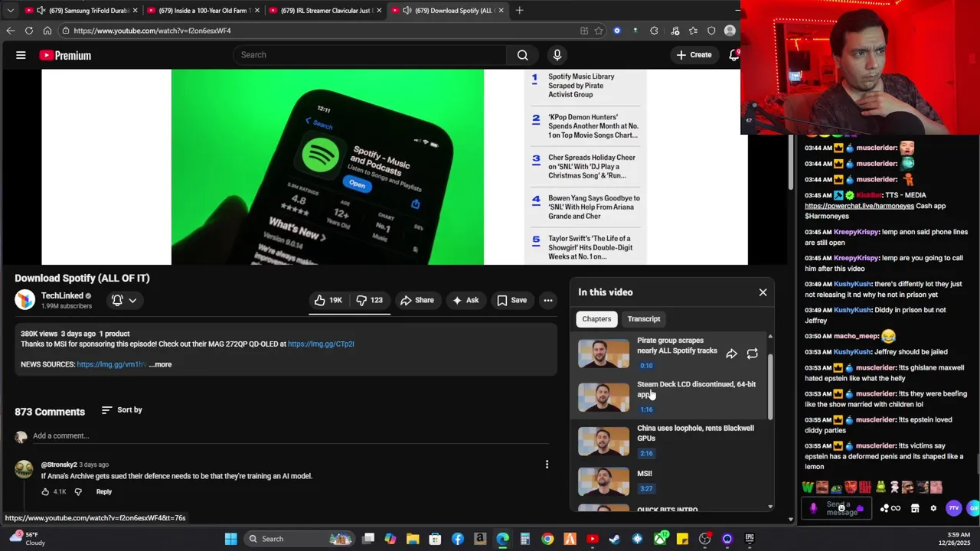
Task: Click the Ask button
Action: tap(465, 300)
